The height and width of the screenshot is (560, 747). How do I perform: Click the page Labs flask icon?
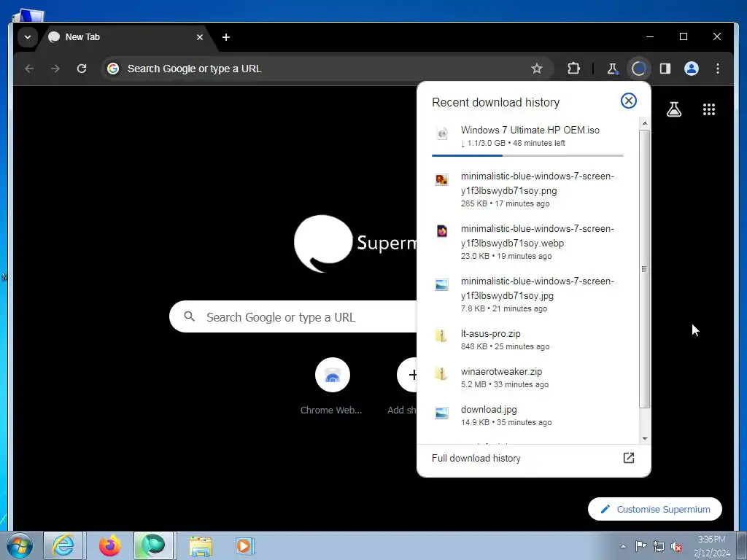point(673,109)
